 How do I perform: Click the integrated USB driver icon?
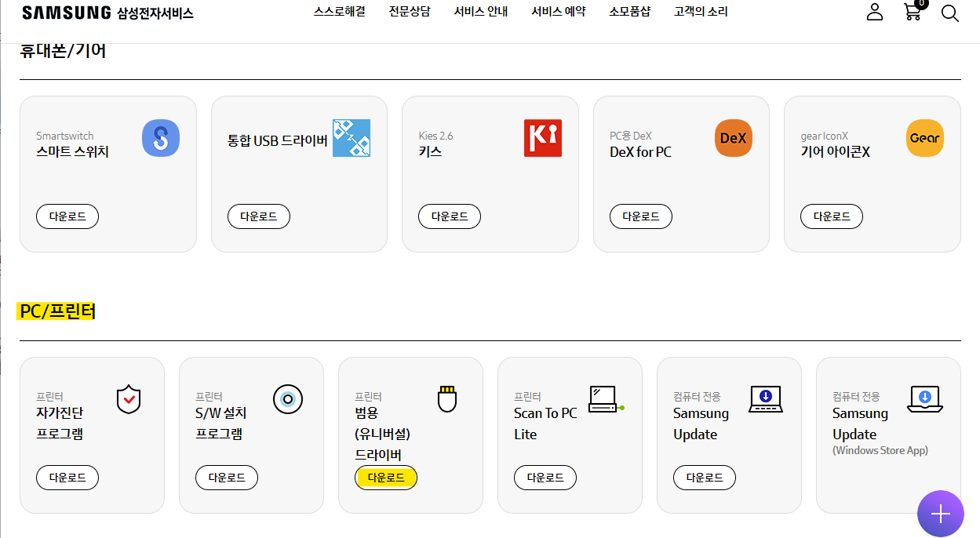point(351,138)
